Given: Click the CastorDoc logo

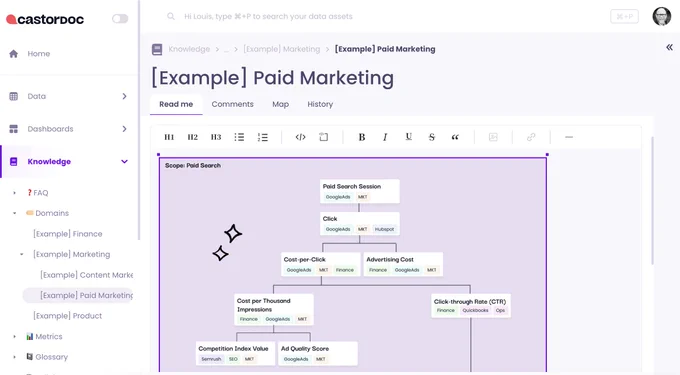Looking at the screenshot, I should pos(45,19).
